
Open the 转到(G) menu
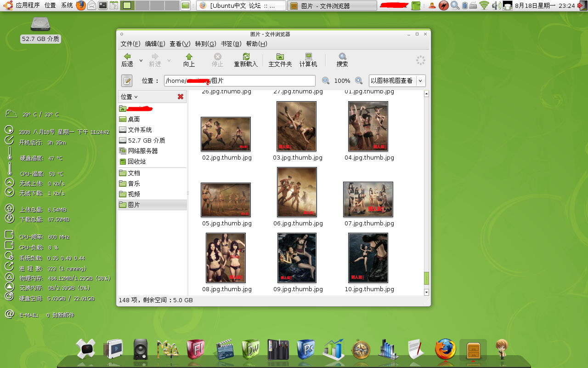(x=205, y=44)
